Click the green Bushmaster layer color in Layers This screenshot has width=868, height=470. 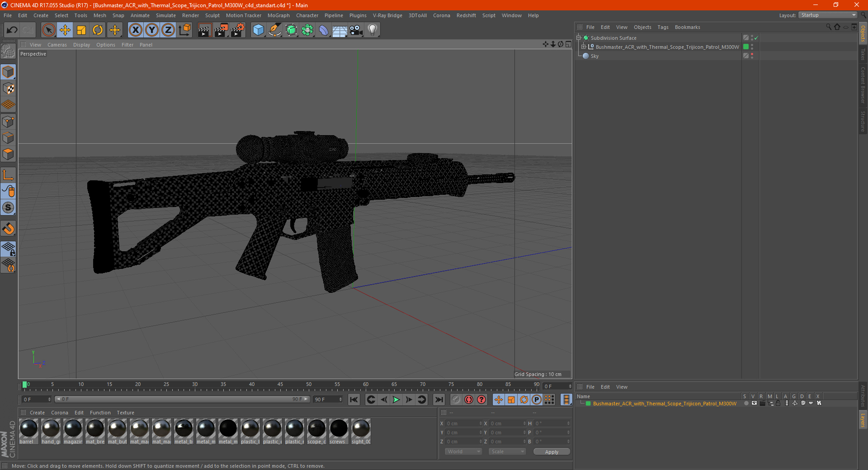pos(588,404)
